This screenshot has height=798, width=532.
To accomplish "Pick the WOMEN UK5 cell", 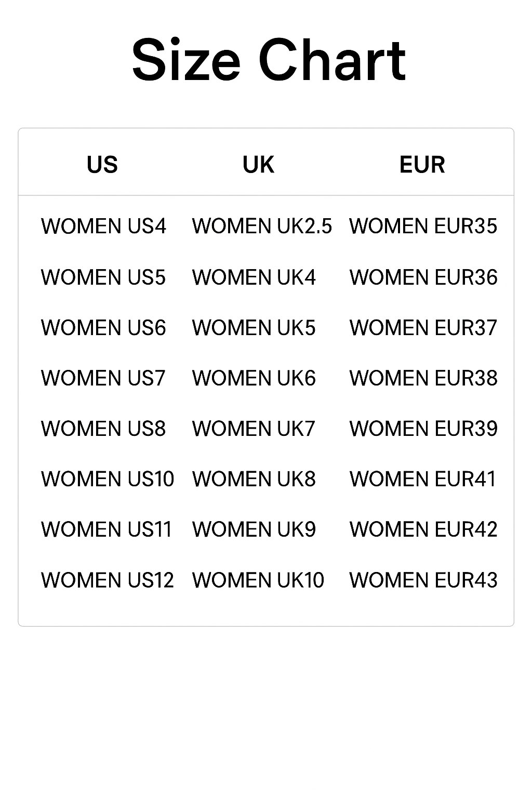I will coord(254,327).
